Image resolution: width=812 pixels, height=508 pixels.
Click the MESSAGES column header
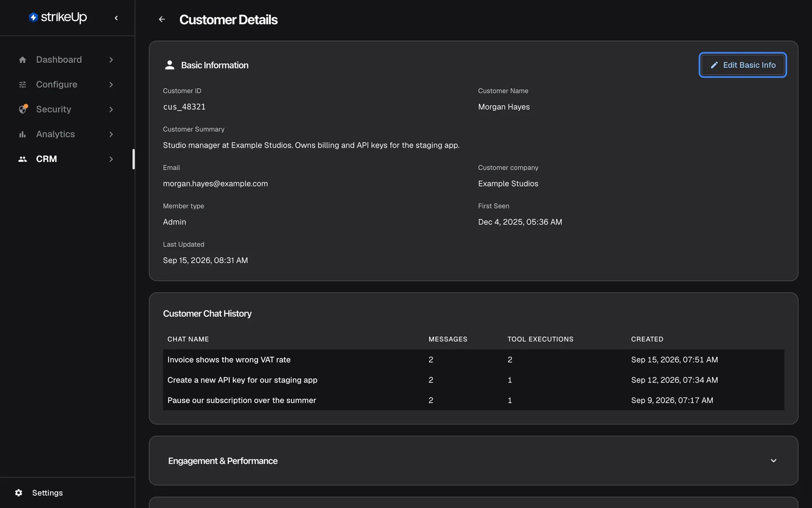click(x=448, y=339)
